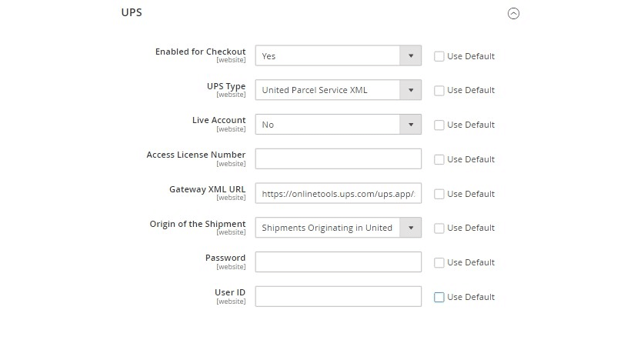Open the Origin of the Shipment dropdown
The width and height of the screenshot is (644, 340).
point(338,228)
